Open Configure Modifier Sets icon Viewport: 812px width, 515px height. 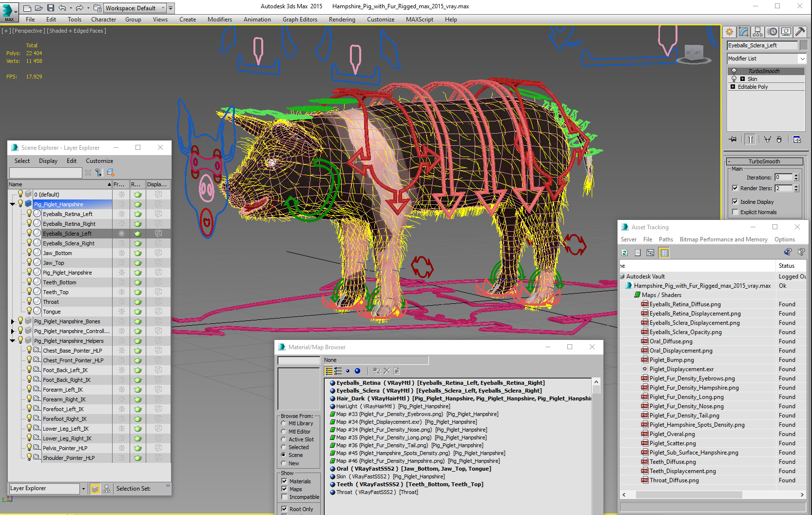click(x=797, y=139)
